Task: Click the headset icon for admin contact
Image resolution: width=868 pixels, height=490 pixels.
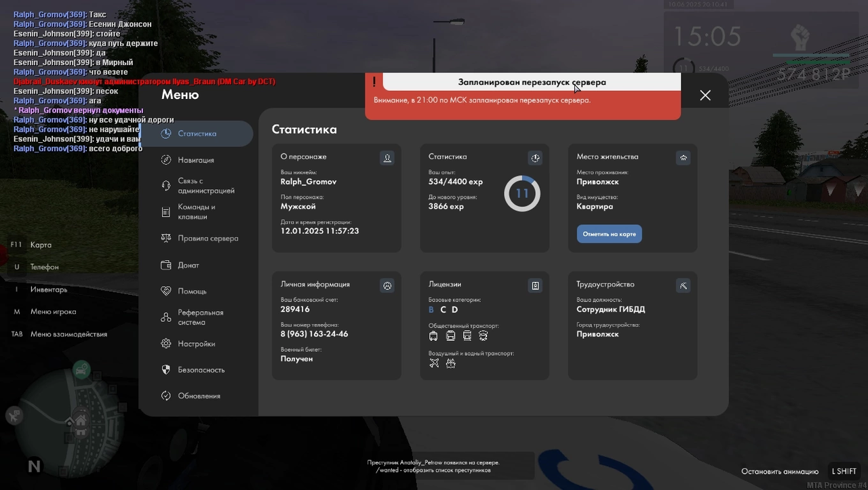Action: tap(165, 186)
